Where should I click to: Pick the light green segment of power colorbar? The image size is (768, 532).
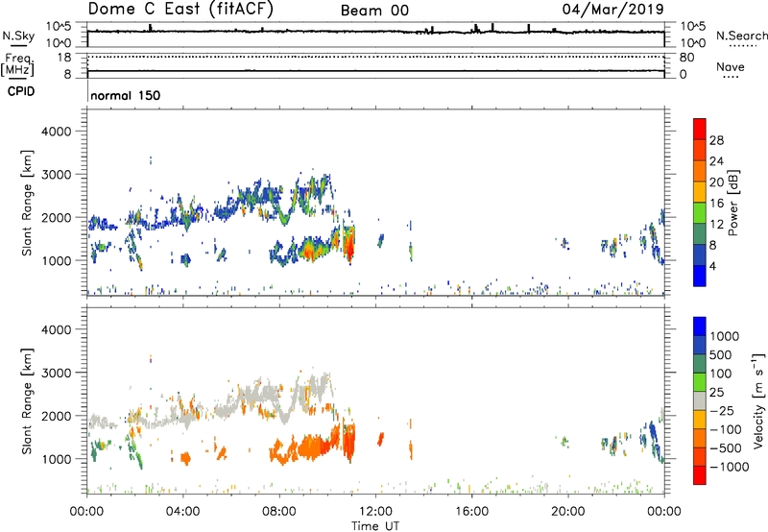[700, 213]
